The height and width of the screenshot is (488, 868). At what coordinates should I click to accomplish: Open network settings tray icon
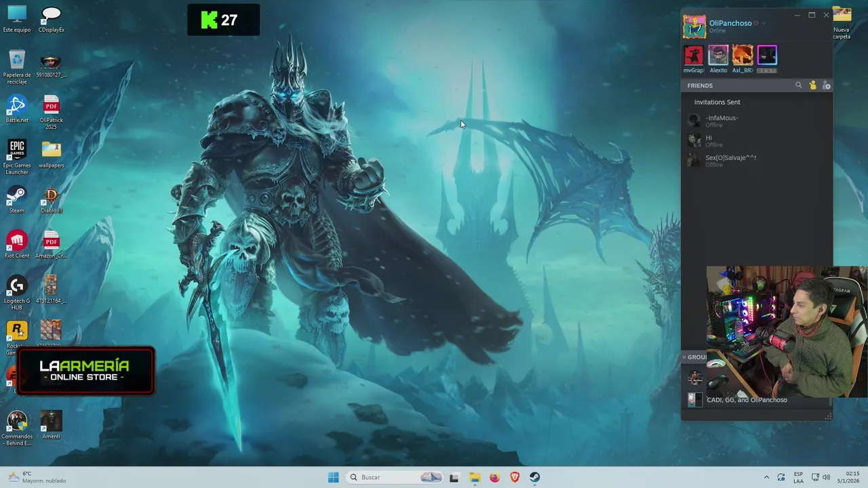[x=815, y=477]
